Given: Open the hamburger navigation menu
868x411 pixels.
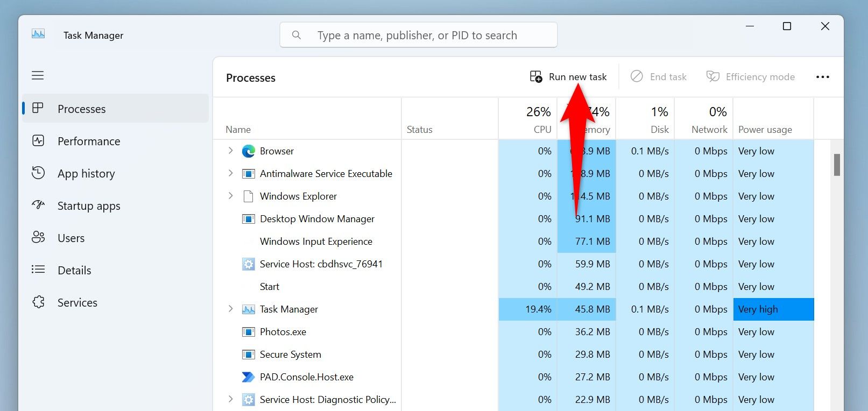Looking at the screenshot, I should (x=38, y=75).
